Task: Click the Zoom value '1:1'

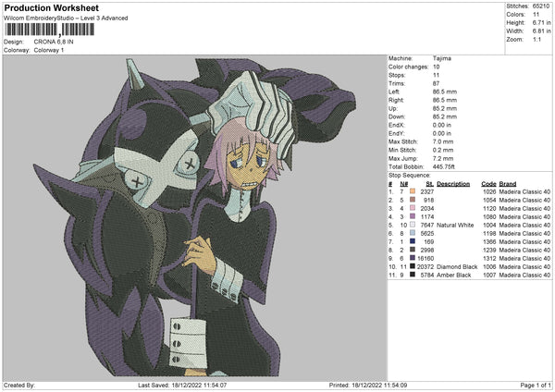Action: [536, 39]
